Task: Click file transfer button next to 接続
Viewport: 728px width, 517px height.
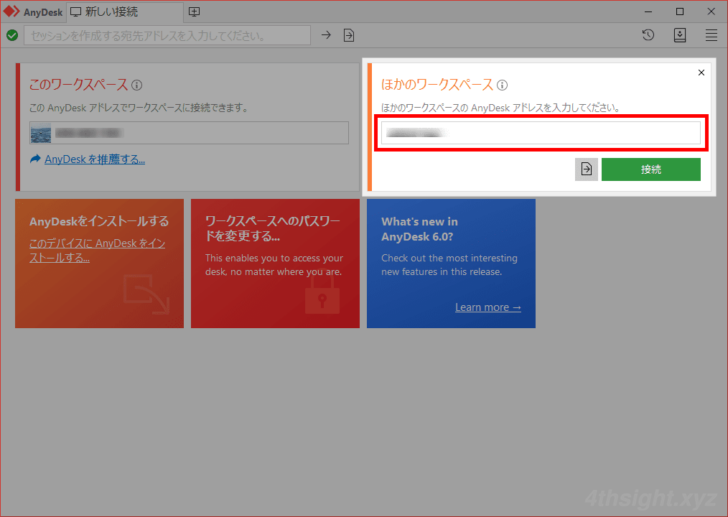Action: pyautogui.click(x=586, y=169)
